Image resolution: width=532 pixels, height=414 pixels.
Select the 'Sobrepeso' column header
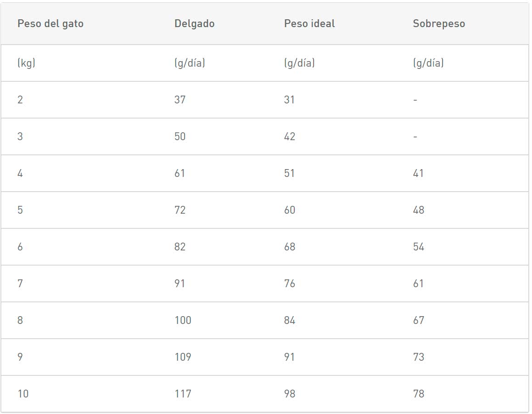point(439,24)
